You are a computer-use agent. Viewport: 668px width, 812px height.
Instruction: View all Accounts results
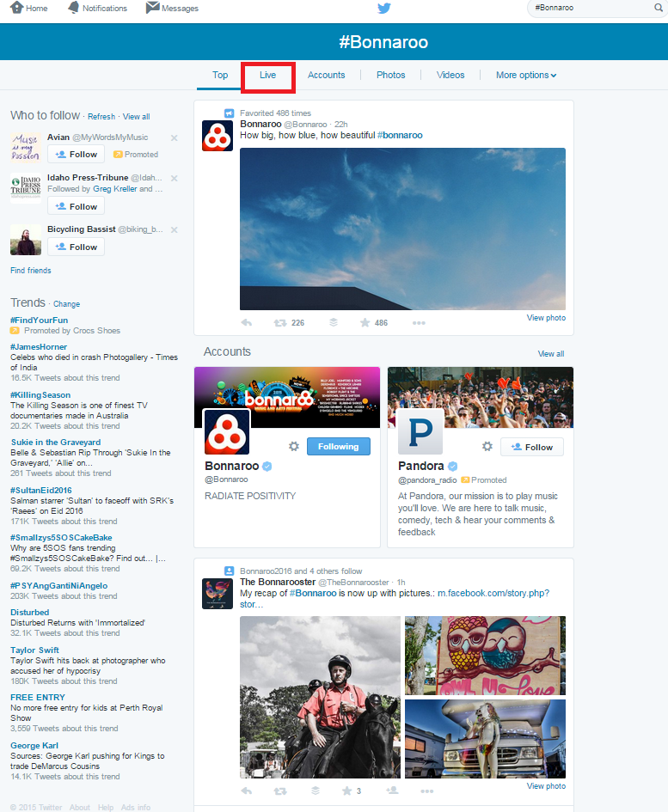[551, 354]
